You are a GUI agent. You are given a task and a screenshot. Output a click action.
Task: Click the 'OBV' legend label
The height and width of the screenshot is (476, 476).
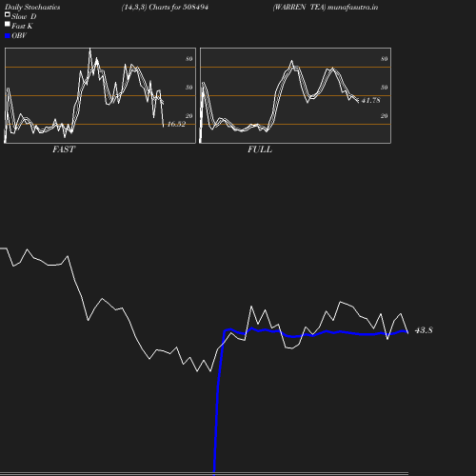(x=19, y=35)
